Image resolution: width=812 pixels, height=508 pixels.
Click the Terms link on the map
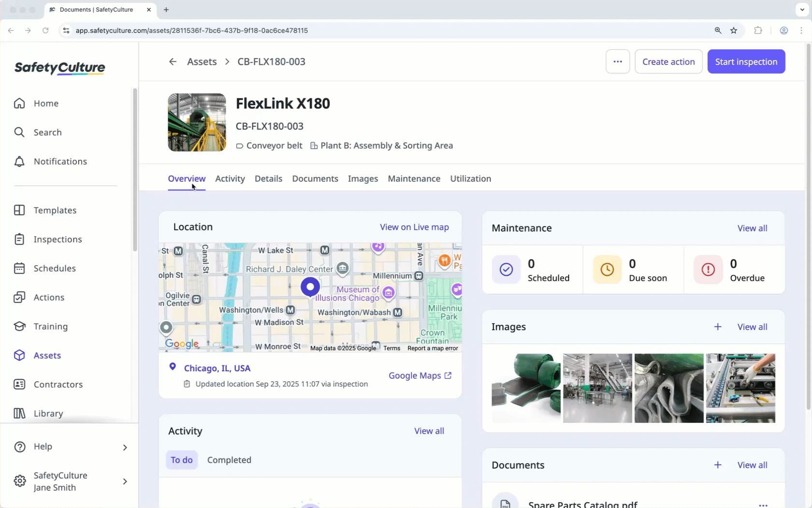392,348
